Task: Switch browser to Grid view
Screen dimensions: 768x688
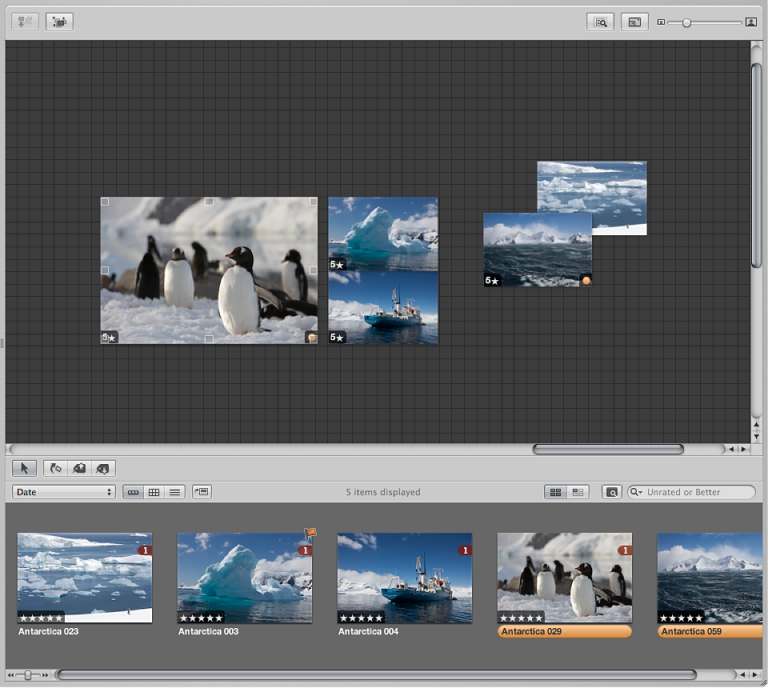Action: [x=154, y=492]
